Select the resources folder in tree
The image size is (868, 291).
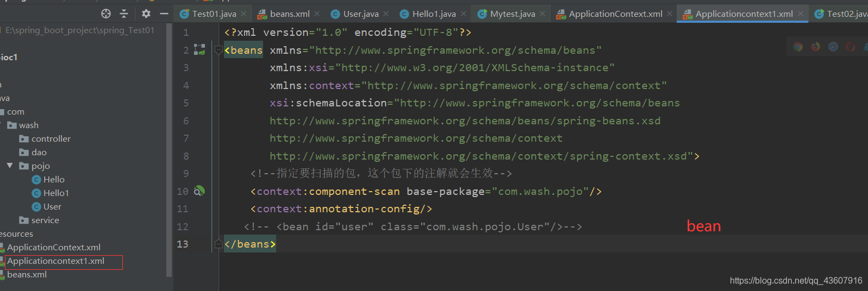(16, 234)
